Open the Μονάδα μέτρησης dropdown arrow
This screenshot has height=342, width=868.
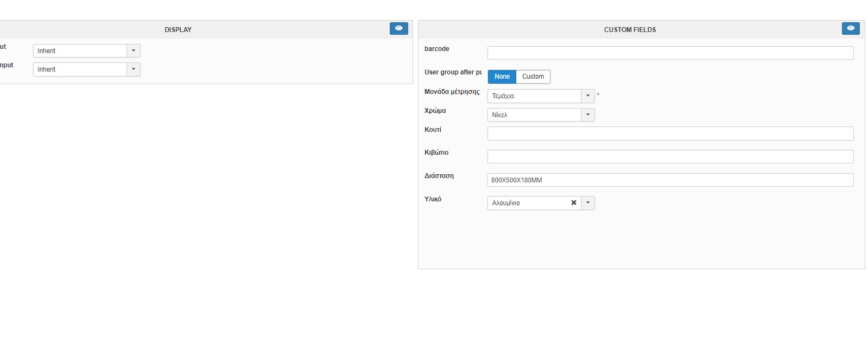pos(588,96)
